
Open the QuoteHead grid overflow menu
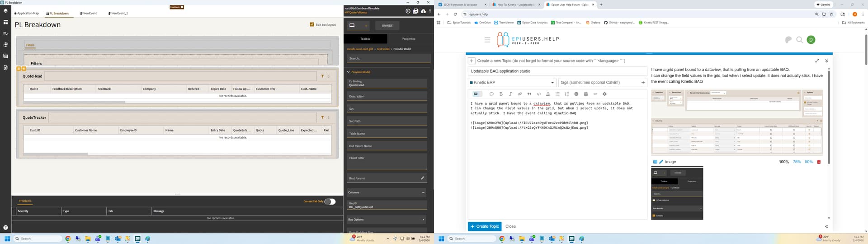(329, 76)
